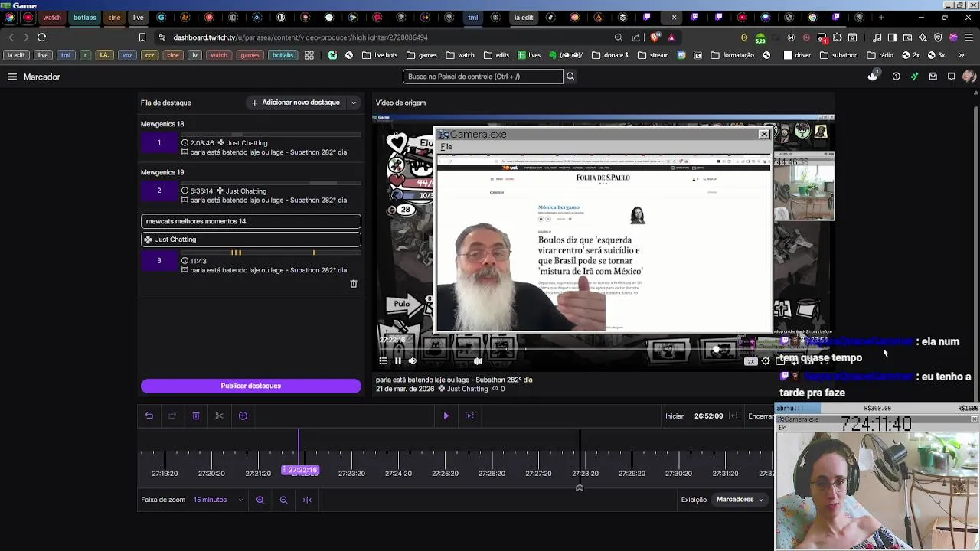
Task: Redo the edit in the timeline toolbar
Action: pyautogui.click(x=172, y=416)
